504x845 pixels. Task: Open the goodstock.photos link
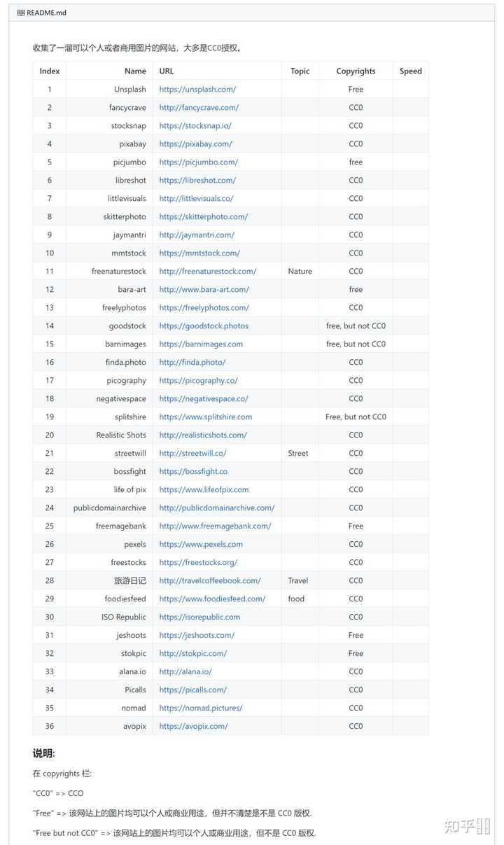pyautogui.click(x=204, y=326)
